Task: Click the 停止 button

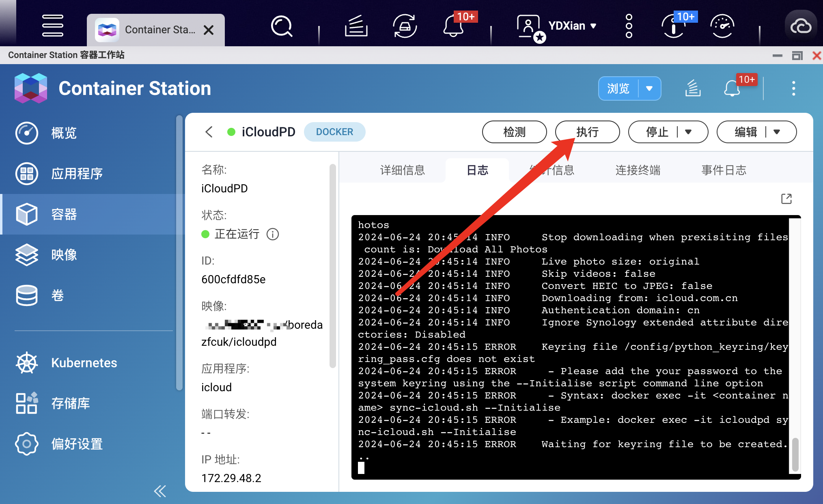Action: point(657,132)
